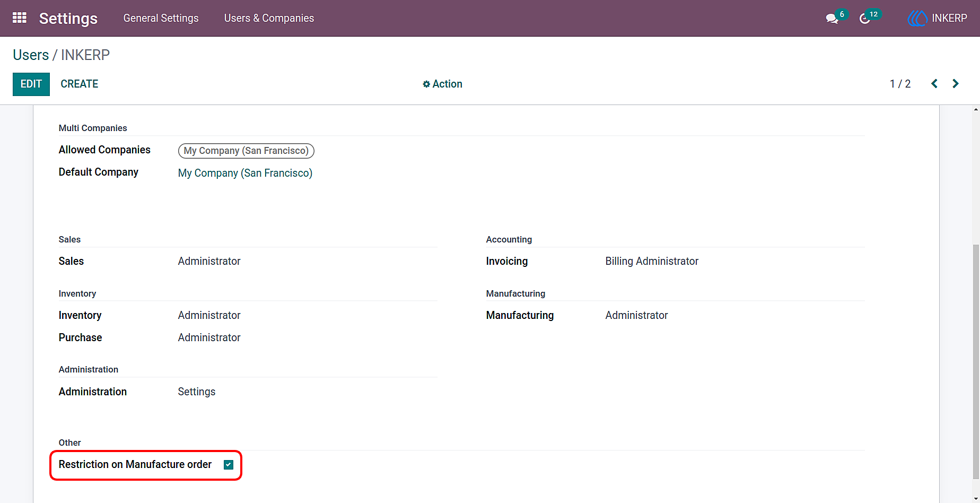980x503 pixels.
Task: Toggle Restriction on Manufacture order checkbox
Action: (x=229, y=465)
